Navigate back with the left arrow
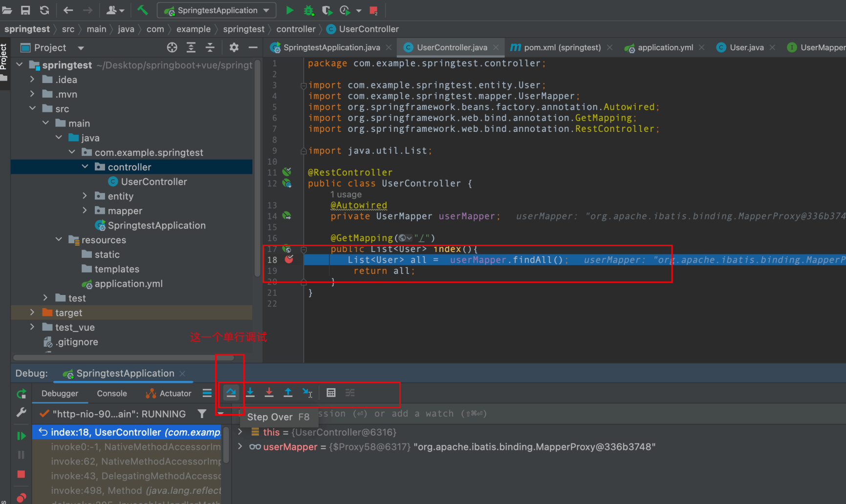Image resolution: width=846 pixels, height=504 pixels. [68, 10]
